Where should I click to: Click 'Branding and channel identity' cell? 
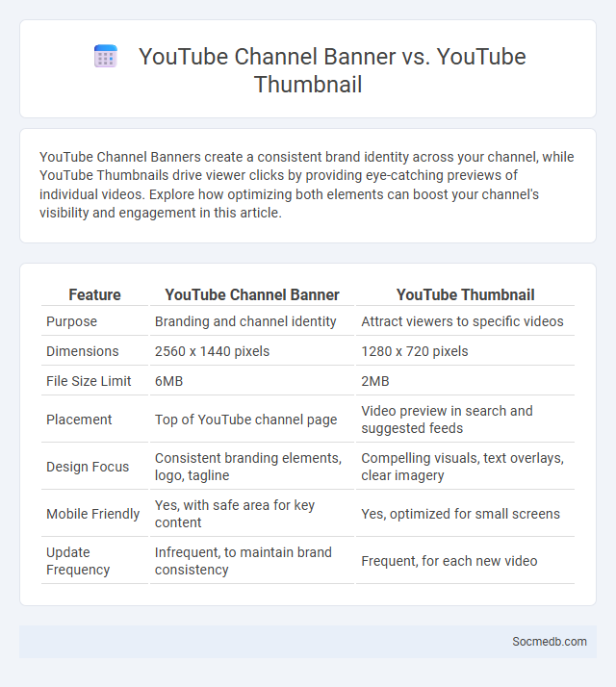(x=245, y=321)
